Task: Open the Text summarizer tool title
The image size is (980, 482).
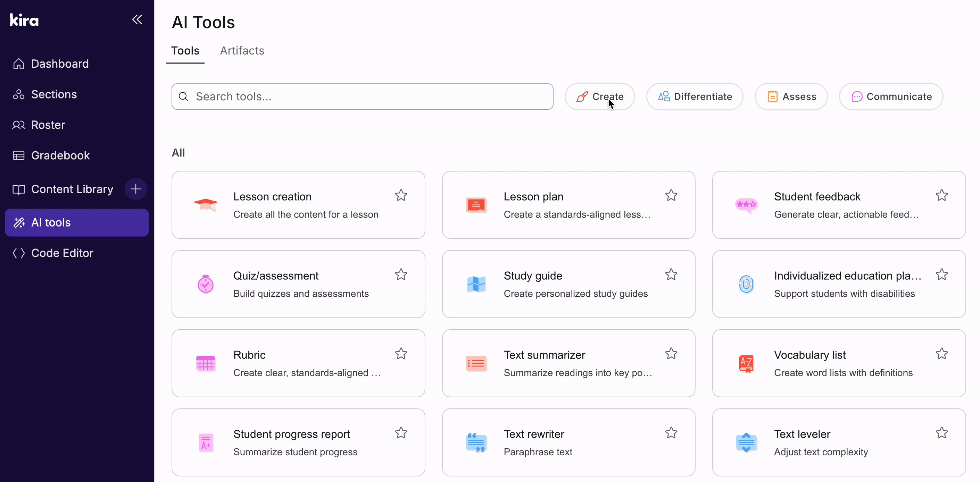Action: [x=545, y=355]
